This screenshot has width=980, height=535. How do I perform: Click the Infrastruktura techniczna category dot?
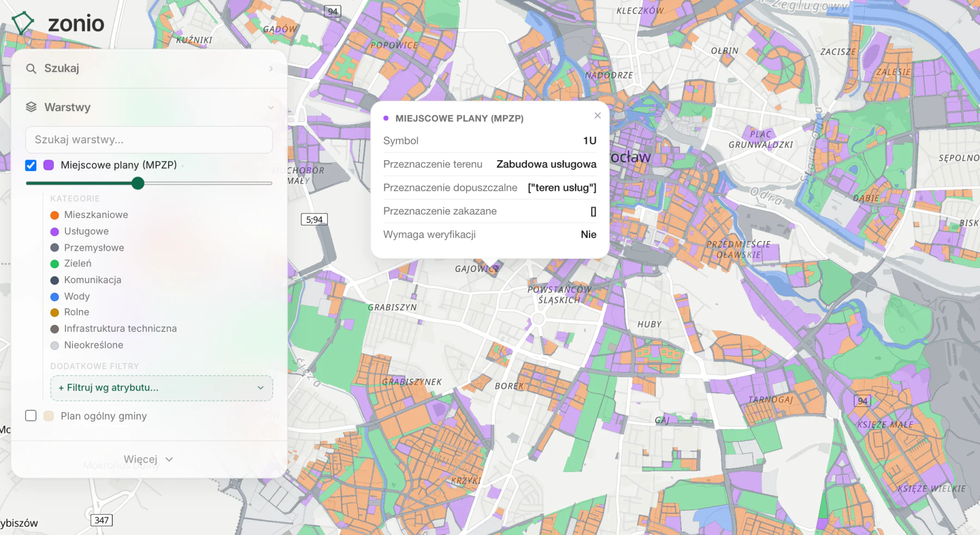click(x=54, y=329)
